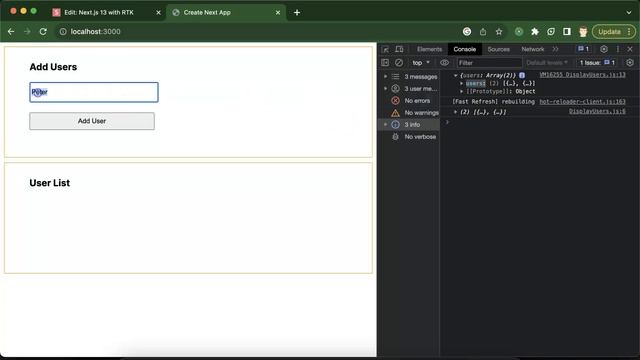Close the Create Next App tab
Viewport: 640px width, 360px height.
(x=278, y=13)
